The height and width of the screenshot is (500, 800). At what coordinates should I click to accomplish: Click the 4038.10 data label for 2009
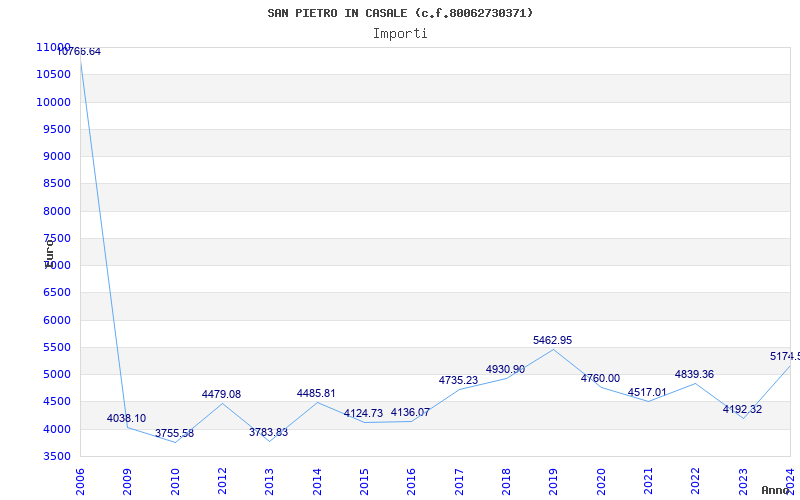[127, 419]
